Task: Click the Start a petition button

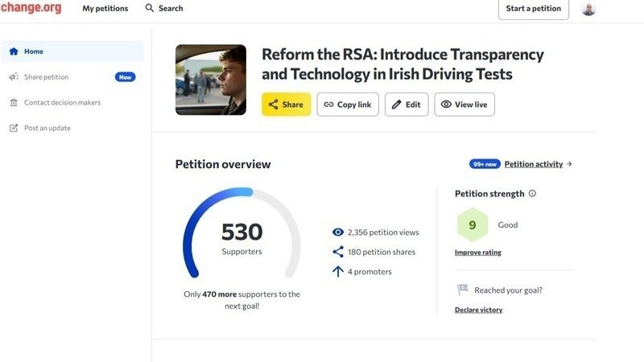Action: (533, 9)
